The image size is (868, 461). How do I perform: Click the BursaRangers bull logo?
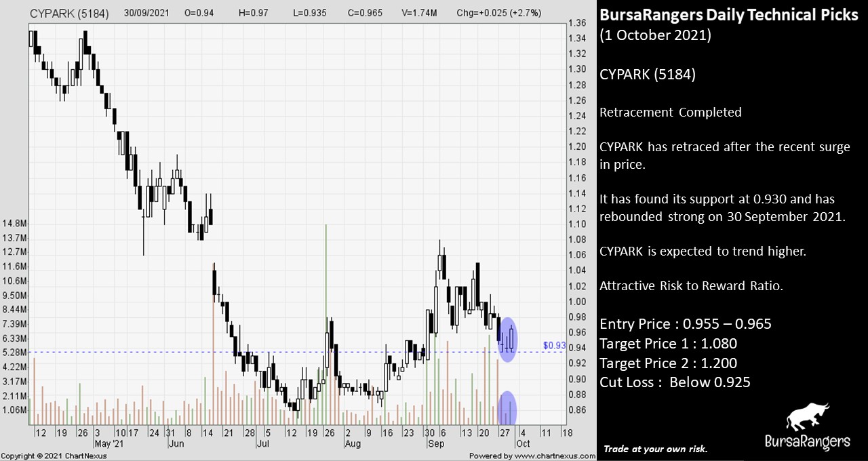(807, 418)
